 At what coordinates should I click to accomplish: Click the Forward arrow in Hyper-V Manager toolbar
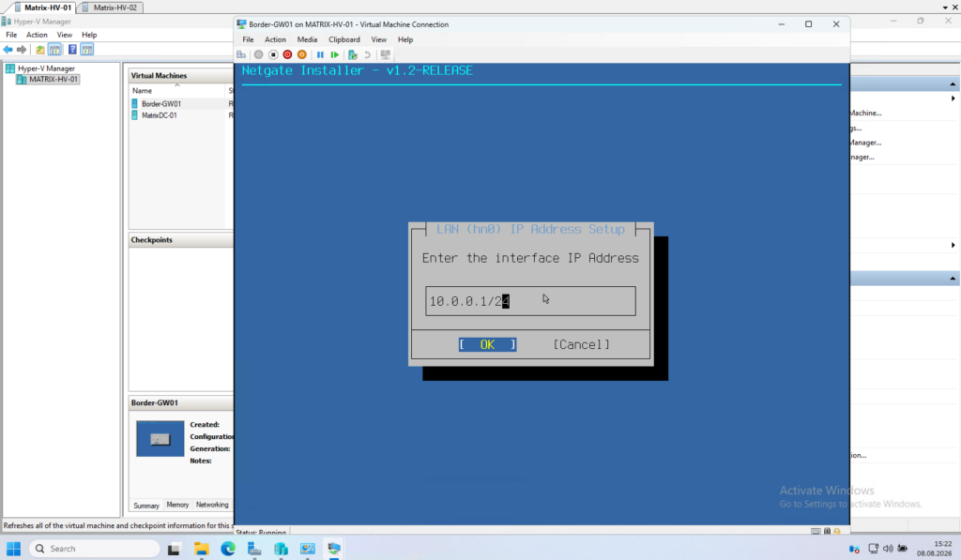coord(22,50)
